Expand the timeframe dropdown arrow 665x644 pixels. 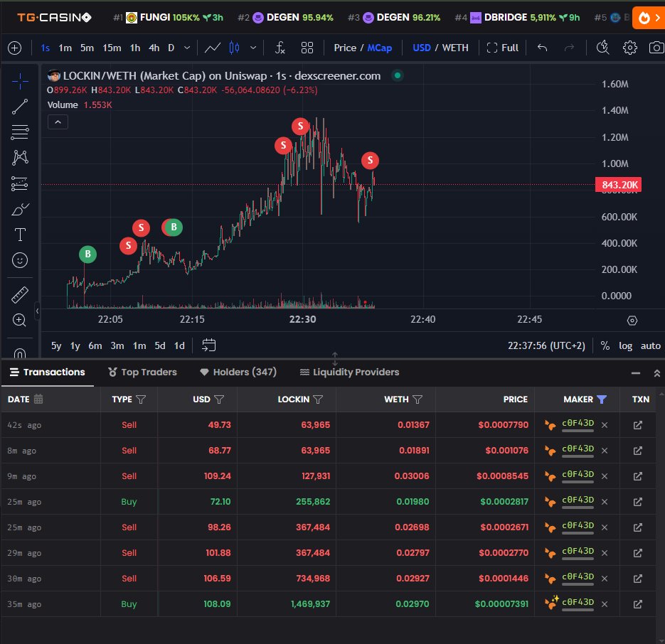point(187,48)
